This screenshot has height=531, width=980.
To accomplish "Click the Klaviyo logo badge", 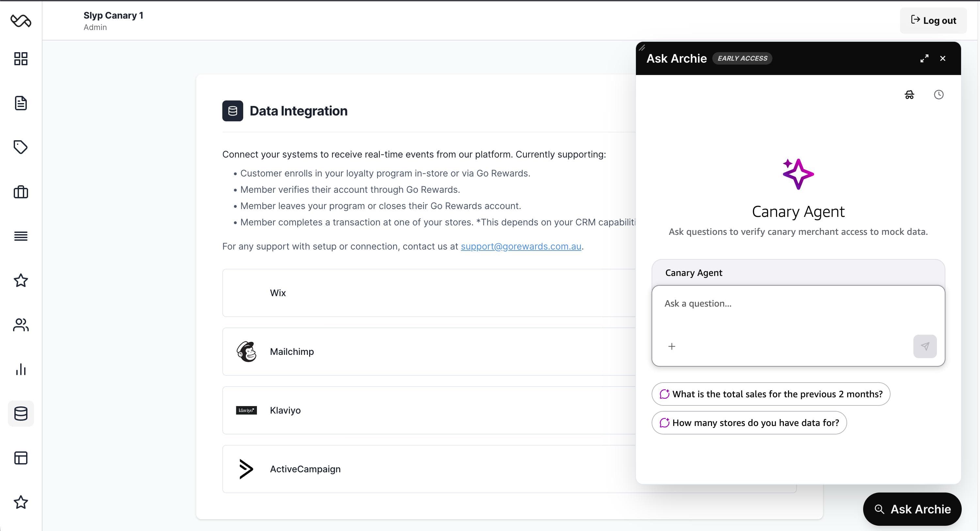I will [x=246, y=410].
